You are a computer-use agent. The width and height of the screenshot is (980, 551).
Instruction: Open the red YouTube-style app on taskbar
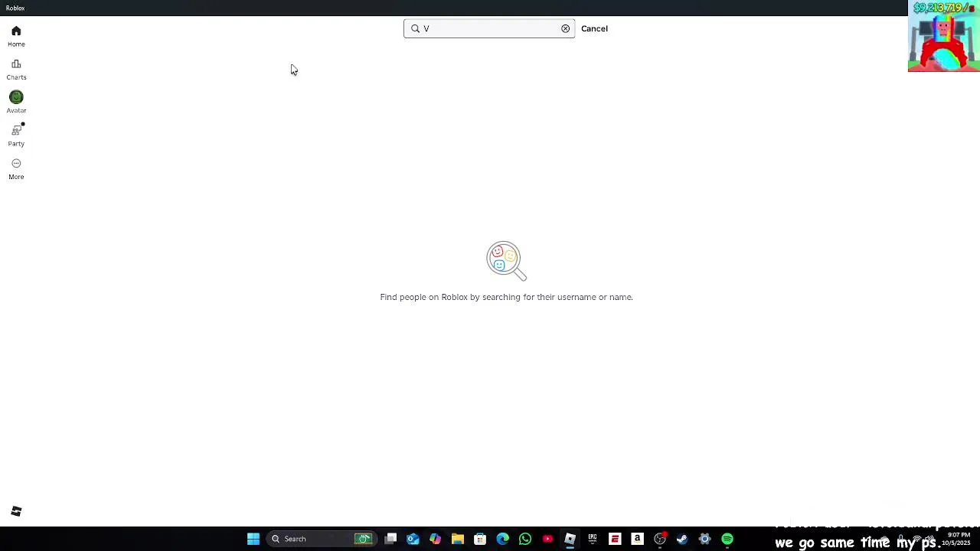pyautogui.click(x=547, y=539)
